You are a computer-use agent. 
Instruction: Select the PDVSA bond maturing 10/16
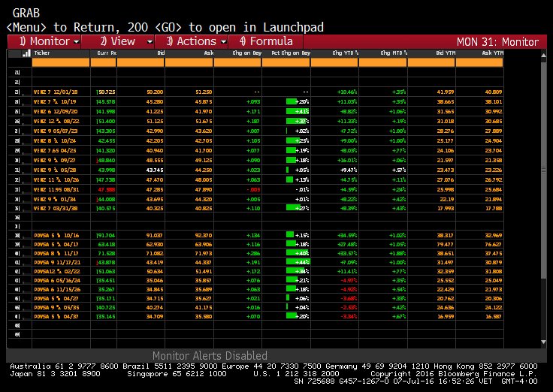tap(56, 236)
